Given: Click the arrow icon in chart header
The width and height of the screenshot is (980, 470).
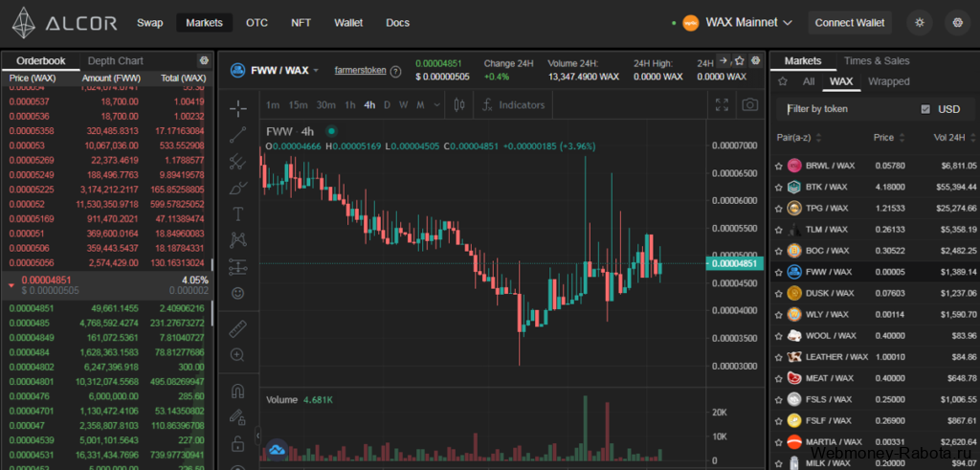Looking at the screenshot, I should [724, 60].
